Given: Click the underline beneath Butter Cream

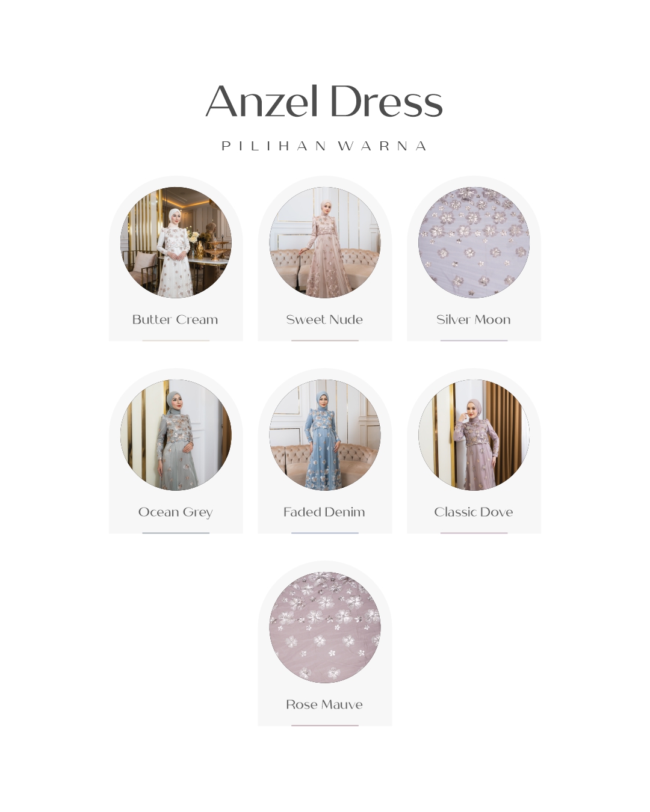Looking at the screenshot, I should pos(176,340).
